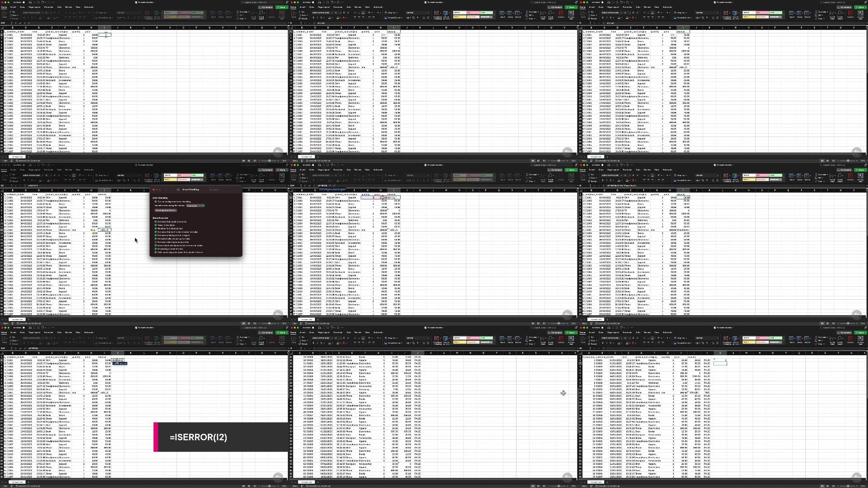Enable 'Formulas referring to empty cells' checkbox
The width and height of the screenshot is (868, 488).
(156, 242)
